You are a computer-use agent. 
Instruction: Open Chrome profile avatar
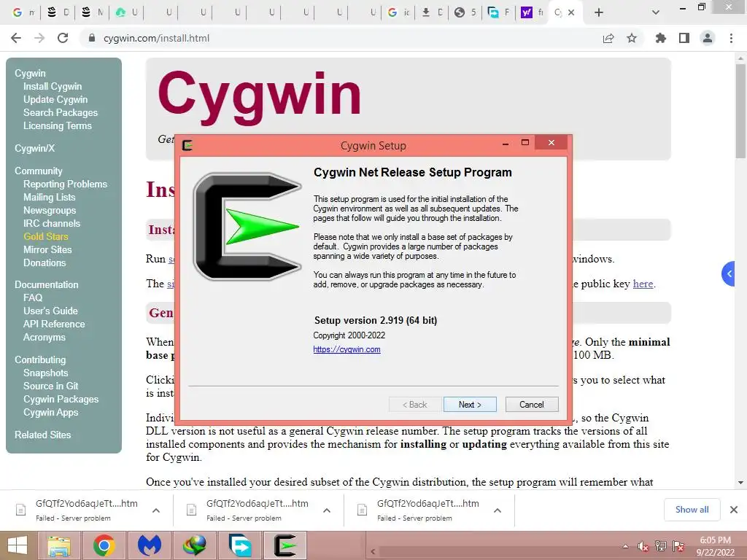(x=708, y=38)
